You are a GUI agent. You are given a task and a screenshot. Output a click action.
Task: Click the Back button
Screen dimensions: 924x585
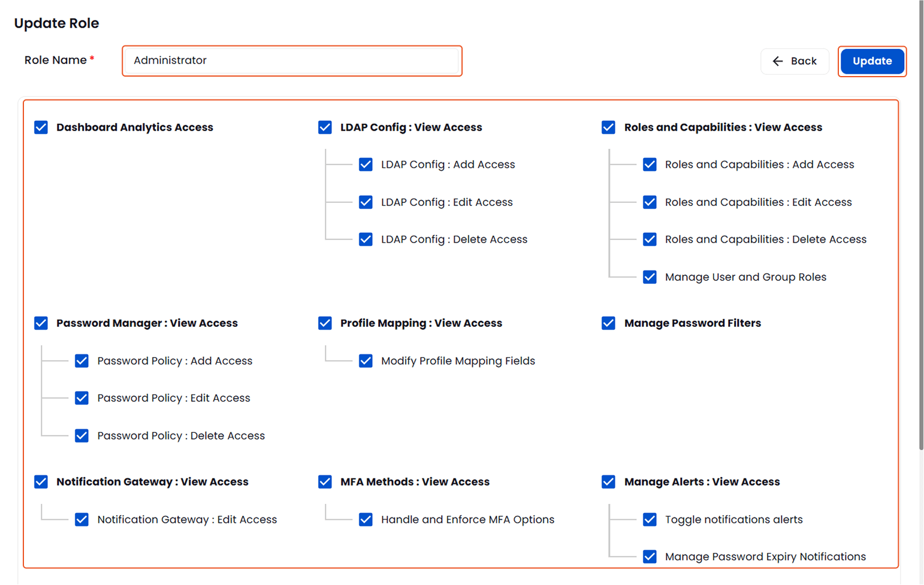[795, 61]
